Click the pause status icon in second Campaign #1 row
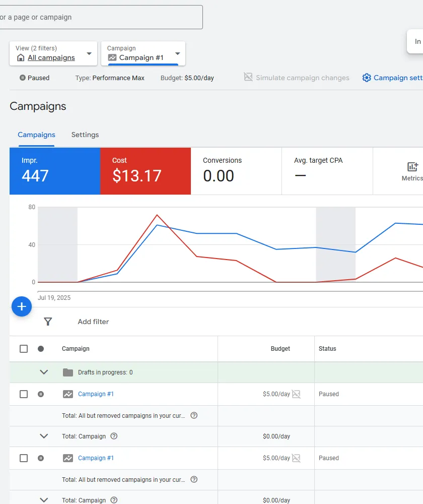Image resolution: width=423 pixels, height=504 pixels. tap(41, 458)
